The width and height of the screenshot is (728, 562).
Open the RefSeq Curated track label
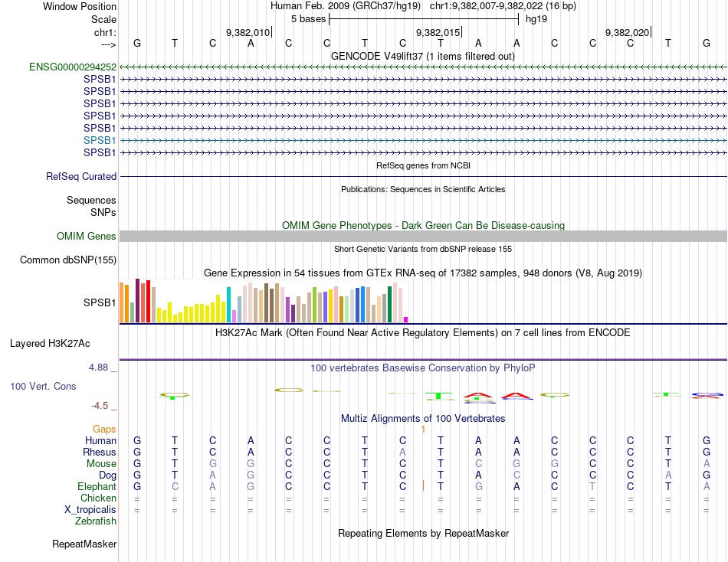81,176
